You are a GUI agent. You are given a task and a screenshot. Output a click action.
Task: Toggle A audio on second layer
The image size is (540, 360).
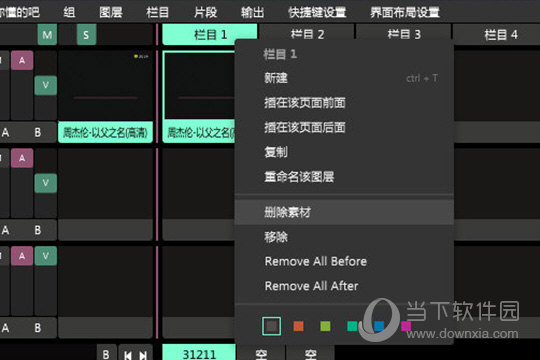[x=22, y=158]
